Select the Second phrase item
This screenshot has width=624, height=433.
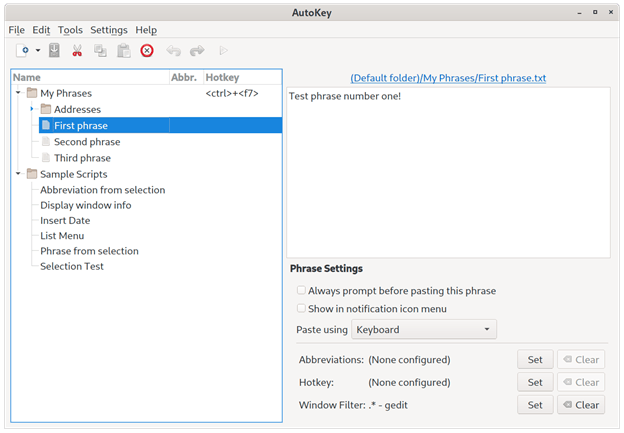point(81,142)
